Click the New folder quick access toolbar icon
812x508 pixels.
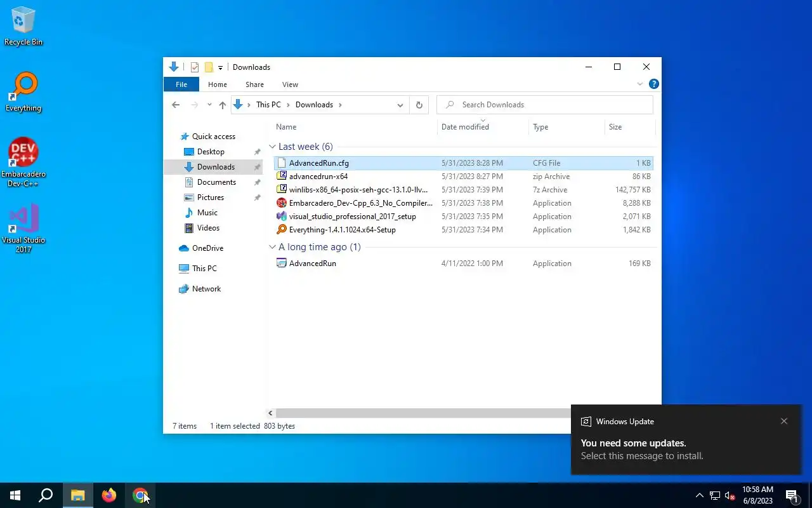pyautogui.click(x=208, y=67)
